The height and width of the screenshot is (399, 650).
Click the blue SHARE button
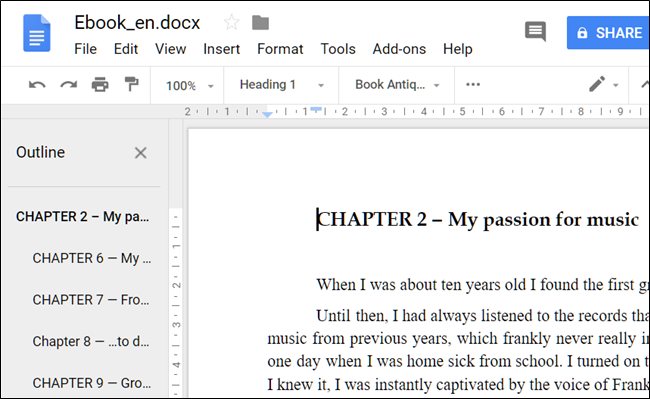click(x=608, y=33)
